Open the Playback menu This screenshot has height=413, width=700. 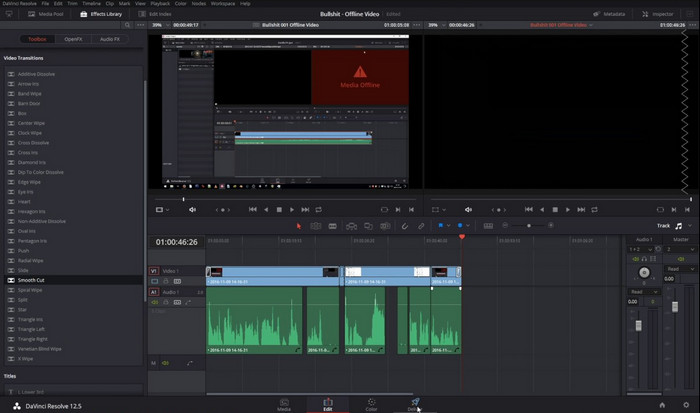tap(160, 3)
